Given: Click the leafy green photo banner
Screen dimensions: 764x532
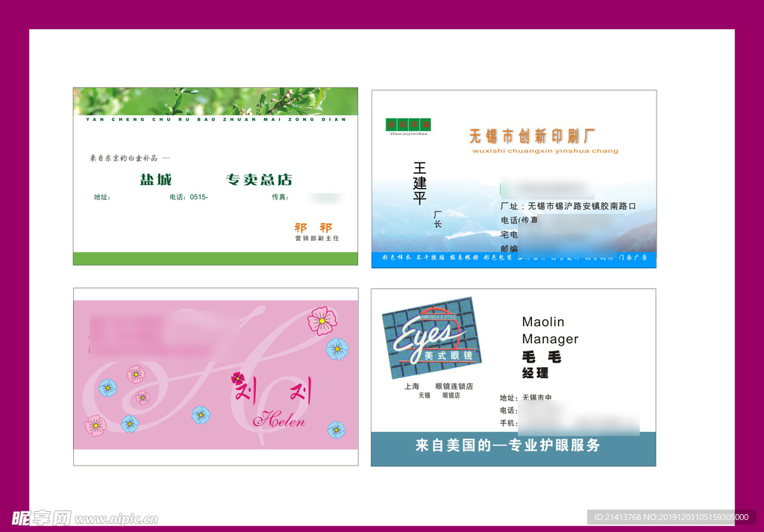Looking at the screenshot, I should tap(215, 101).
